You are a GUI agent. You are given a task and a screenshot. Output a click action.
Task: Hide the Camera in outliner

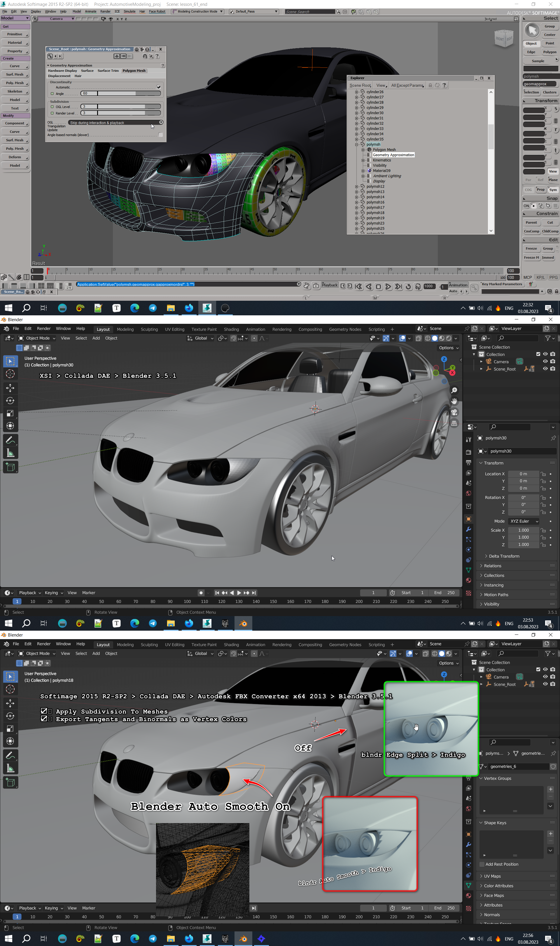pos(545,361)
